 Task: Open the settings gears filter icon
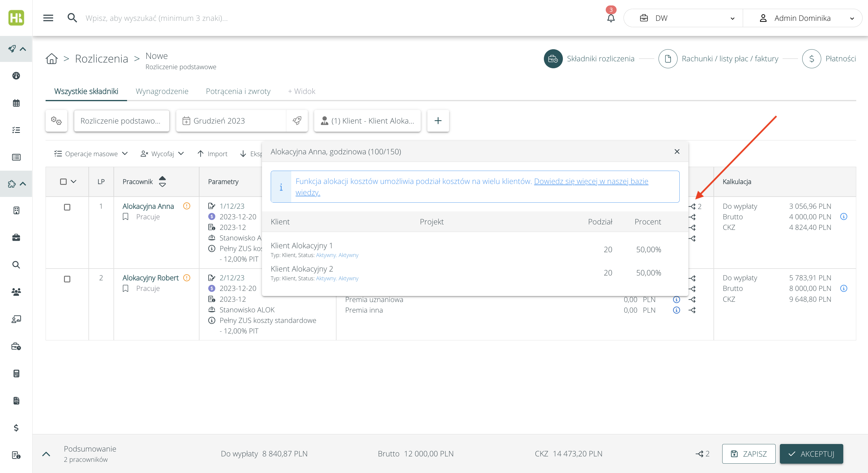(x=56, y=121)
